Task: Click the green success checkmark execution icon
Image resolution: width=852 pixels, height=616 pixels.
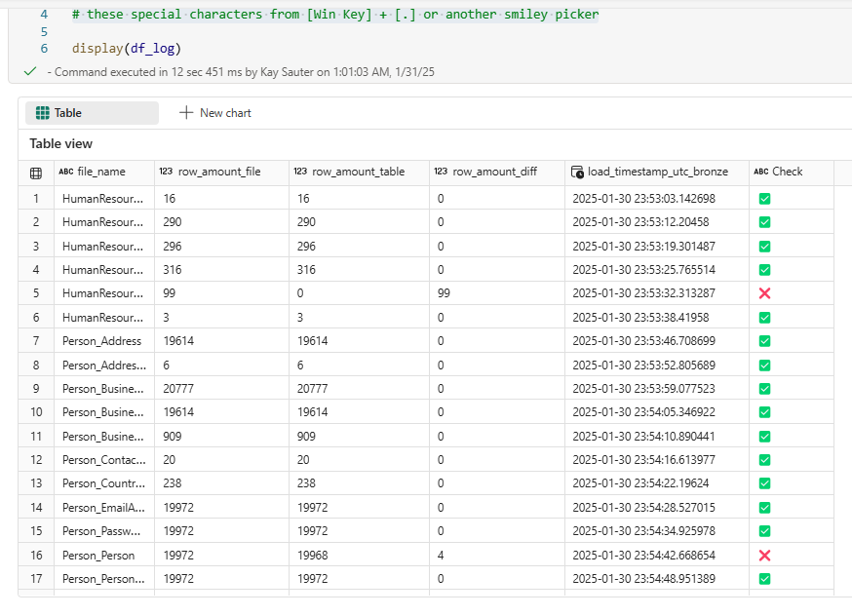Action: coord(30,72)
